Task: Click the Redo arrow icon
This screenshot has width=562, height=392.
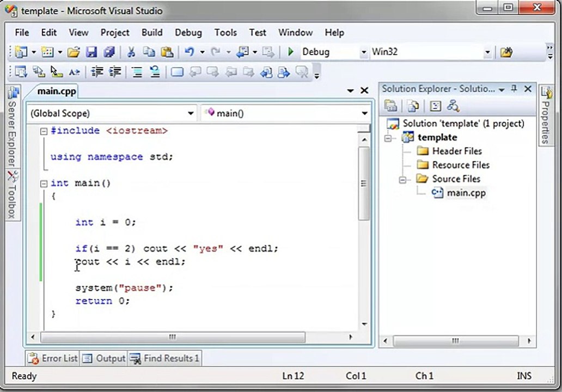Action: pos(216,52)
